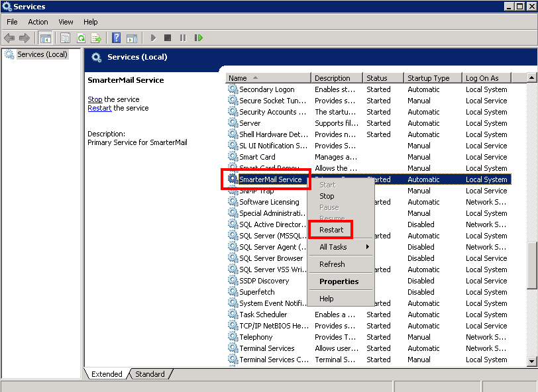Click the gear icon beside SQL Server Browser
Screen dimensions: 538x392
[x=233, y=258]
